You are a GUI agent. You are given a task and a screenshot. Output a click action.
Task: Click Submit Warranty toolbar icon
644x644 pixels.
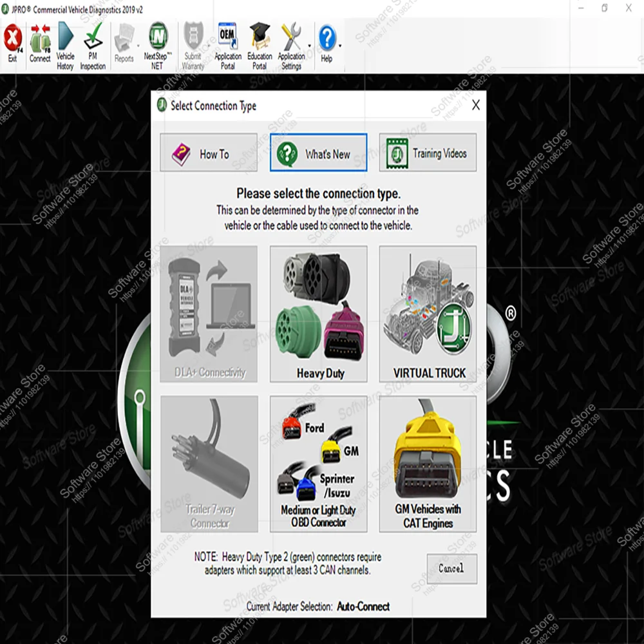pyautogui.click(x=193, y=46)
